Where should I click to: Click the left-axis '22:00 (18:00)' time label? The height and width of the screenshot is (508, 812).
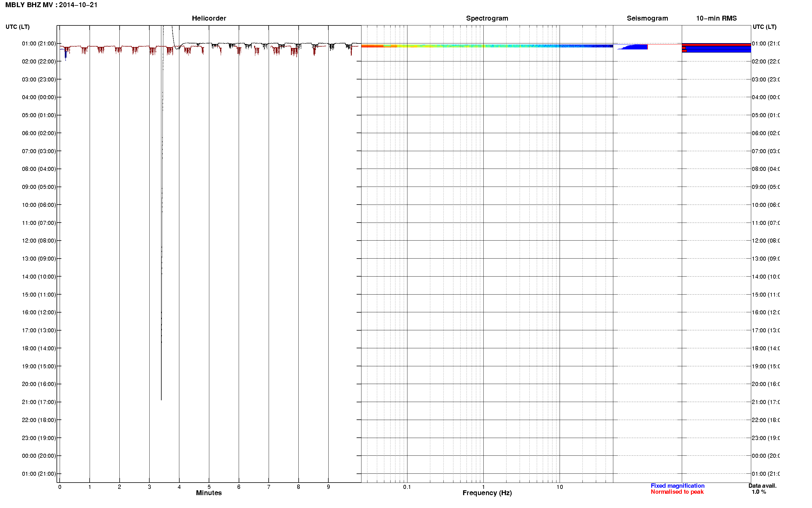tap(39, 420)
